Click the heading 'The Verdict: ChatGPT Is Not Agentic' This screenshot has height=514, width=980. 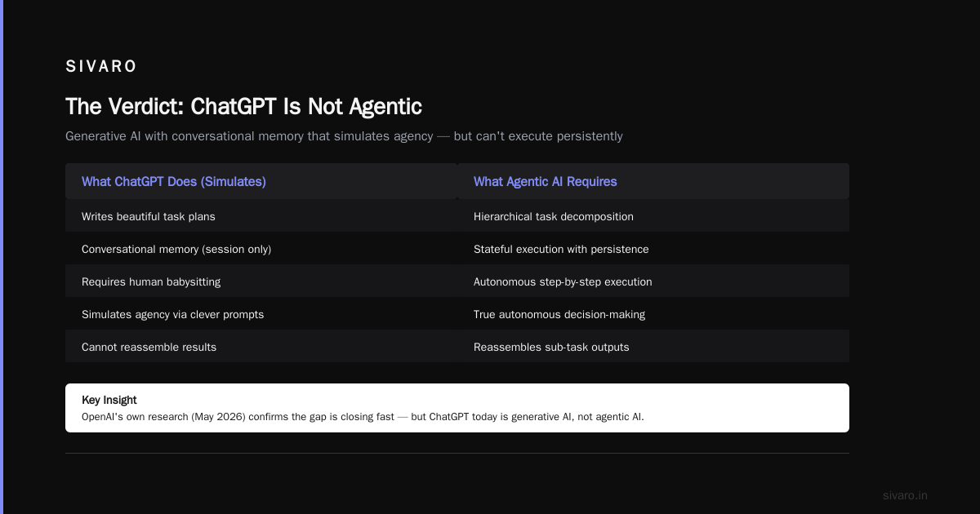[x=243, y=106]
